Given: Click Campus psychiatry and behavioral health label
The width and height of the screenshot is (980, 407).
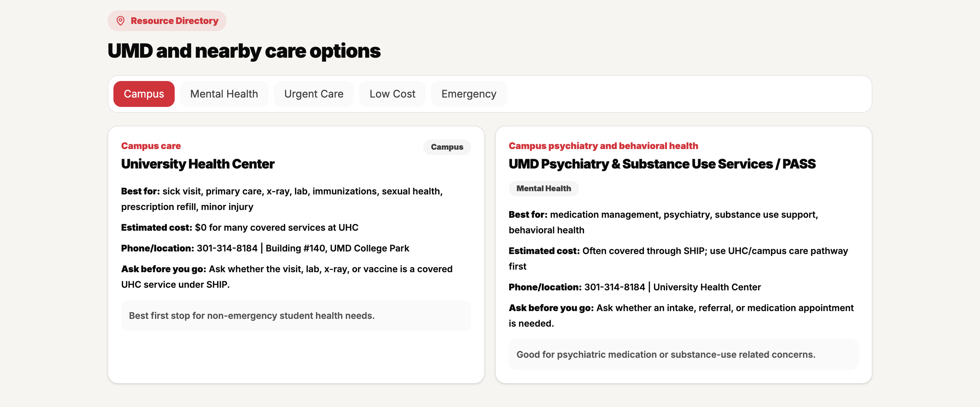Looking at the screenshot, I should 603,146.
